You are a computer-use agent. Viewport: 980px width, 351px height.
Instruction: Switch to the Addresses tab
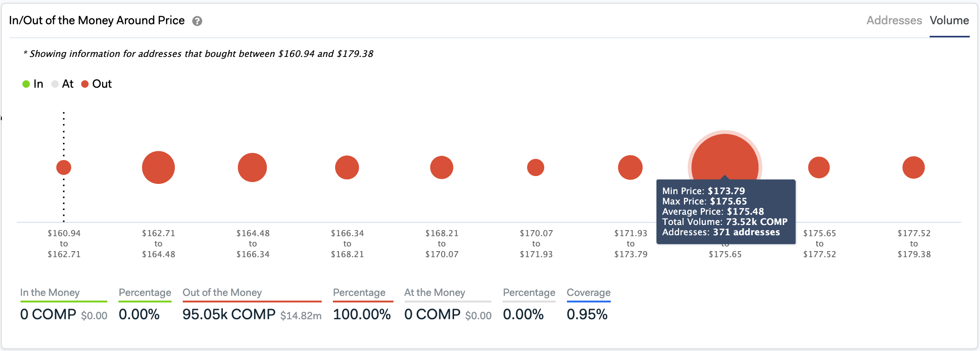coord(894,21)
